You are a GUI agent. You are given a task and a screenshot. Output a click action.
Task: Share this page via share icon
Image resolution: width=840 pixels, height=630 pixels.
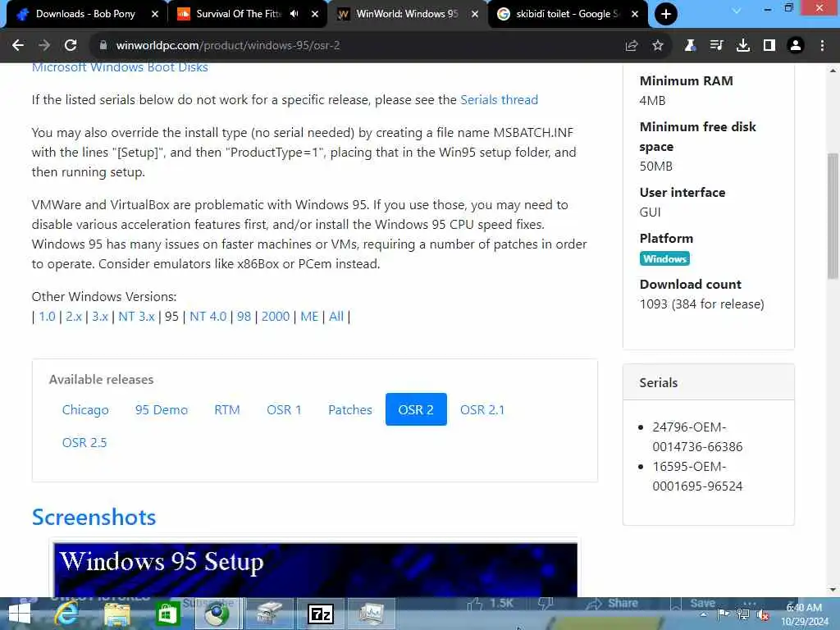pyautogui.click(x=632, y=46)
